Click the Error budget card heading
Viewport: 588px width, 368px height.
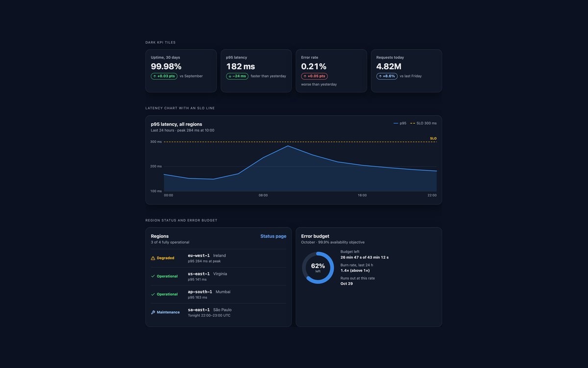(x=315, y=236)
